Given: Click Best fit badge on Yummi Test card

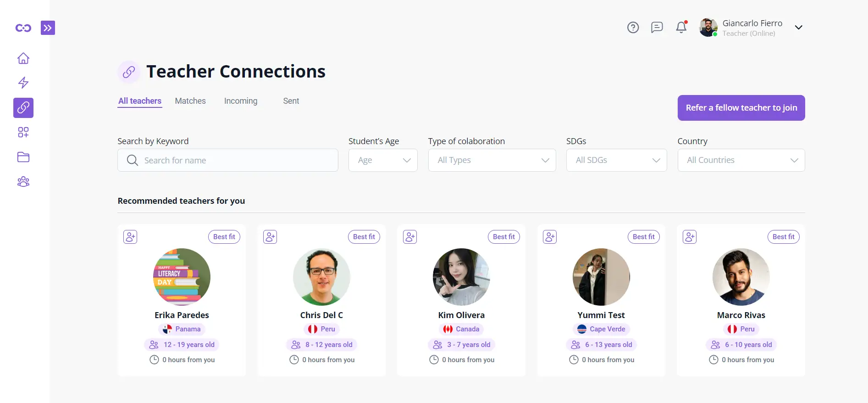Looking at the screenshot, I should [644, 237].
